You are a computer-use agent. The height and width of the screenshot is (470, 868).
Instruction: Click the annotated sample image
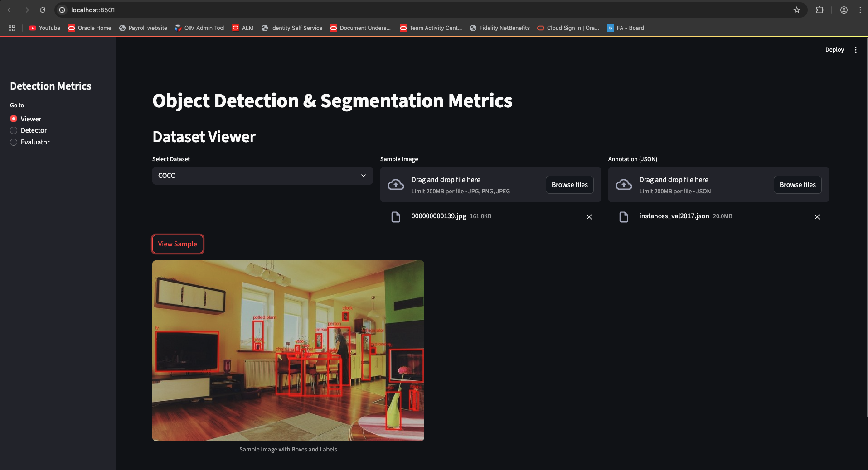pyautogui.click(x=288, y=350)
